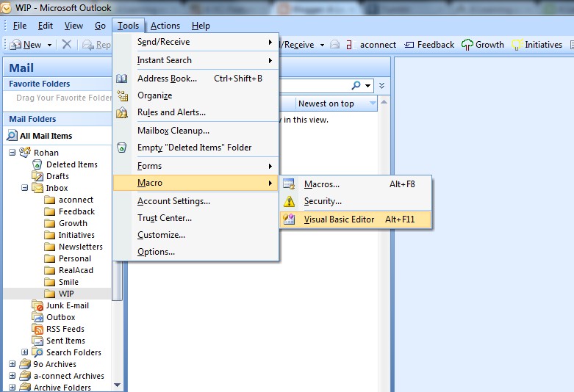
Task: Open the Macros dialog entry
Action: pyautogui.click(x=322, y=184)
